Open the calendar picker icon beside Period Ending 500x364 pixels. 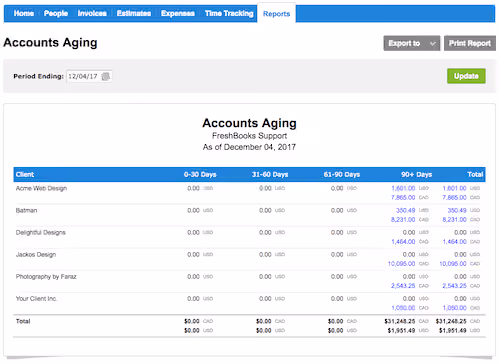(105, 76)
